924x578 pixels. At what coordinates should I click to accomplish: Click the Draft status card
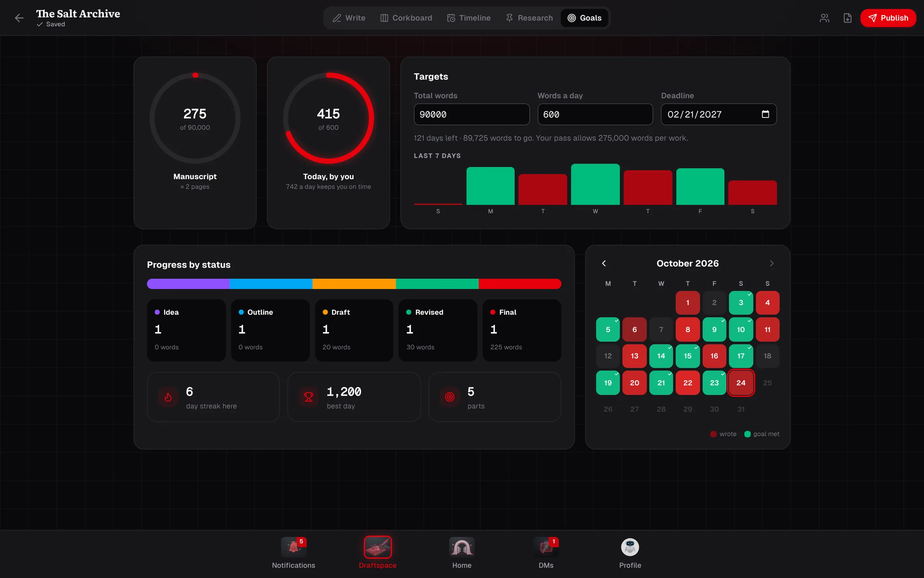354,330
